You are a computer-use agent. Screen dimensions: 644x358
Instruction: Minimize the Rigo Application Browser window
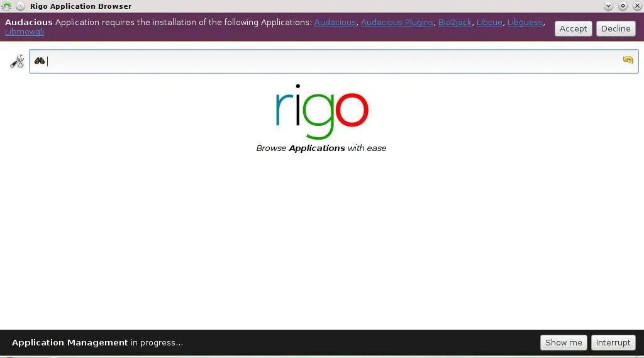click(x=608, y=6)
